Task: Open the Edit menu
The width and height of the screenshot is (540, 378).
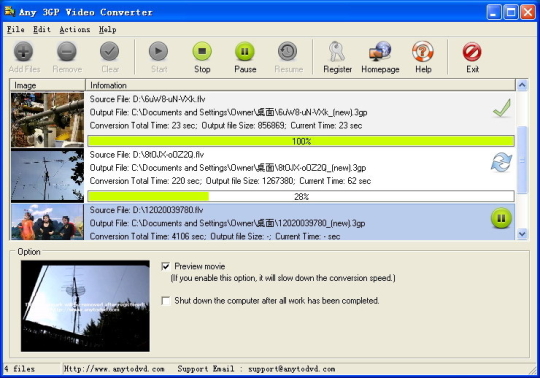Action: [42, 30]
